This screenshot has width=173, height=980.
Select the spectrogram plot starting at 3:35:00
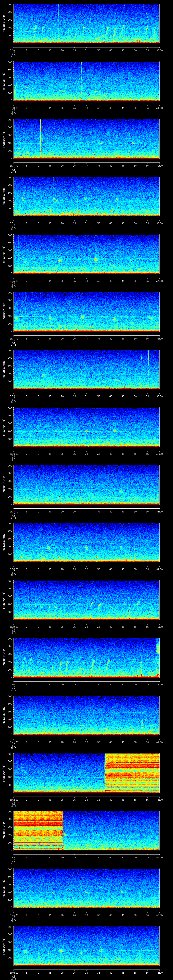tap(86, 369)
